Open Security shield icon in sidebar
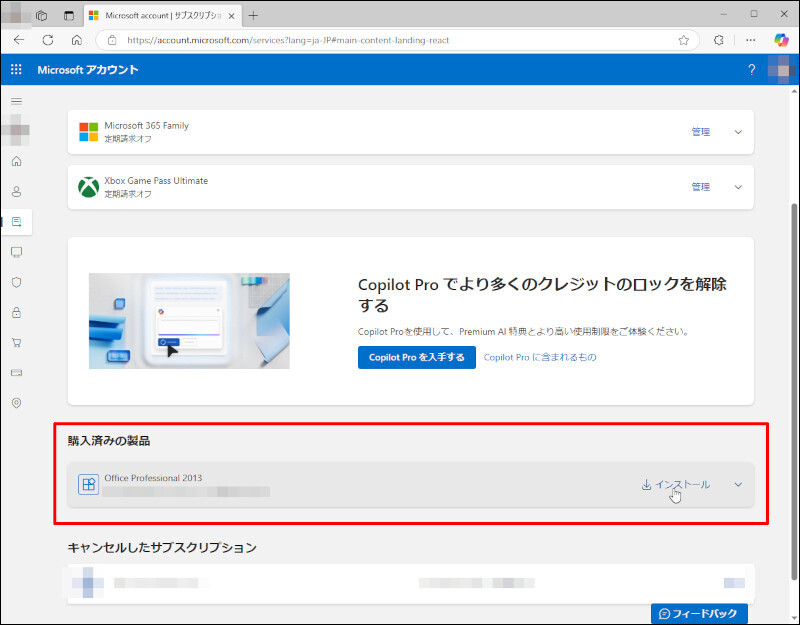Screen dimensions: 800x625 [16, 282]
